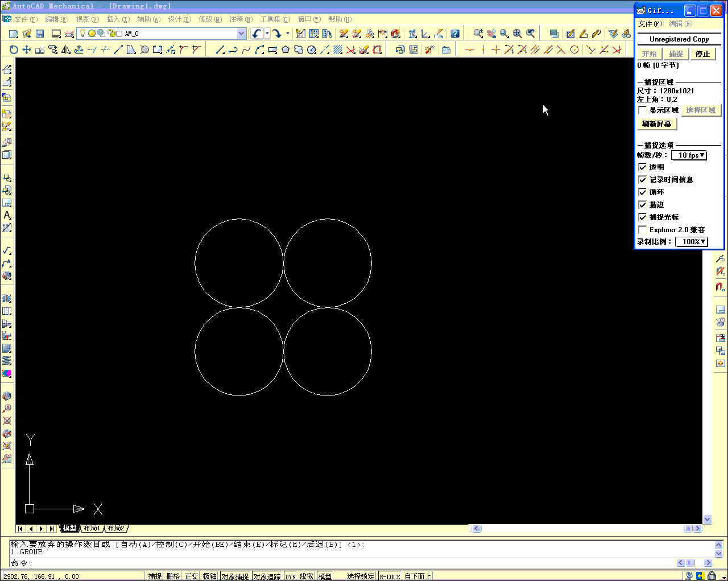Select the Rotate tool in the modify toolbar
The image size is (728, 581).
[x=14, y=50]
